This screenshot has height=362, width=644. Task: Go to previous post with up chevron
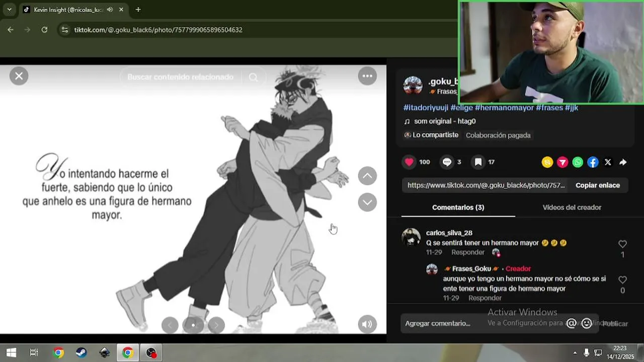367,175
